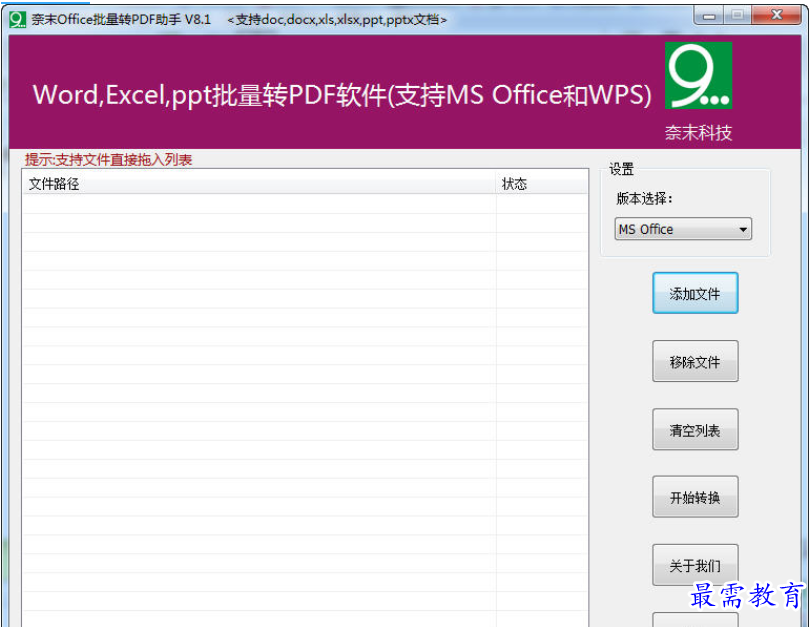Click the 版本选择 label

644,198
